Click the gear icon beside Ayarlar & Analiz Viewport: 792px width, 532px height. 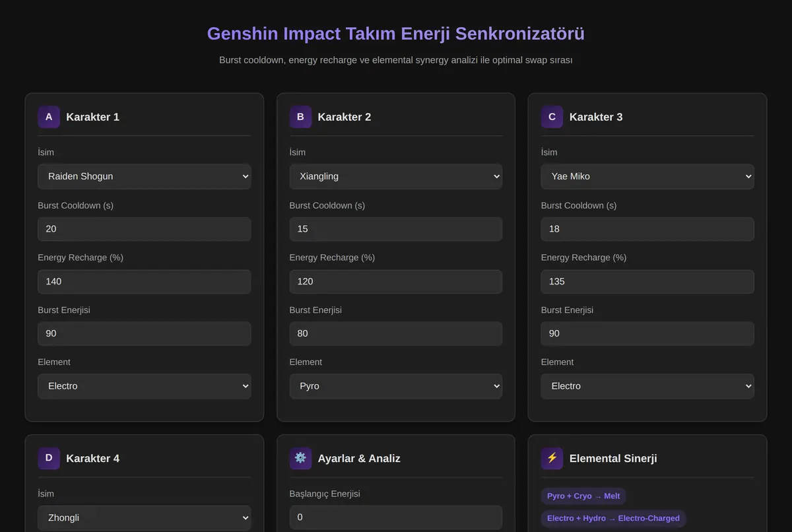[x=300, y=458]
